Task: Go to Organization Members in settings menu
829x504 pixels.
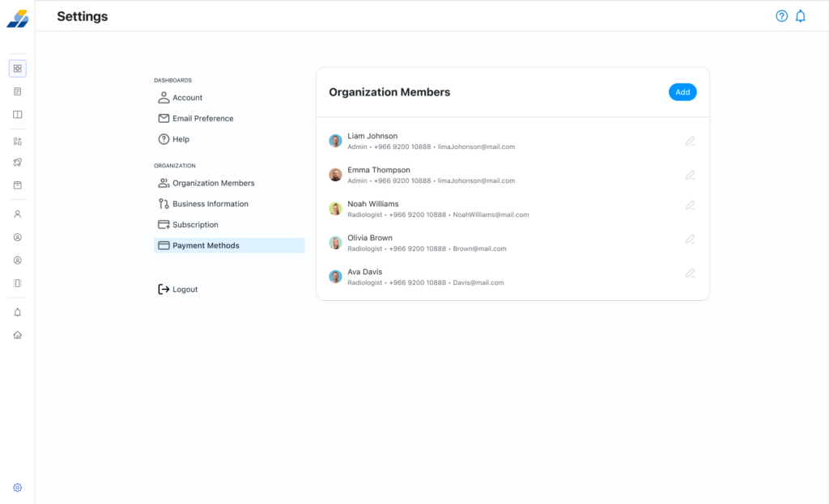Action: pyautogui.click(x=213, y=184)
